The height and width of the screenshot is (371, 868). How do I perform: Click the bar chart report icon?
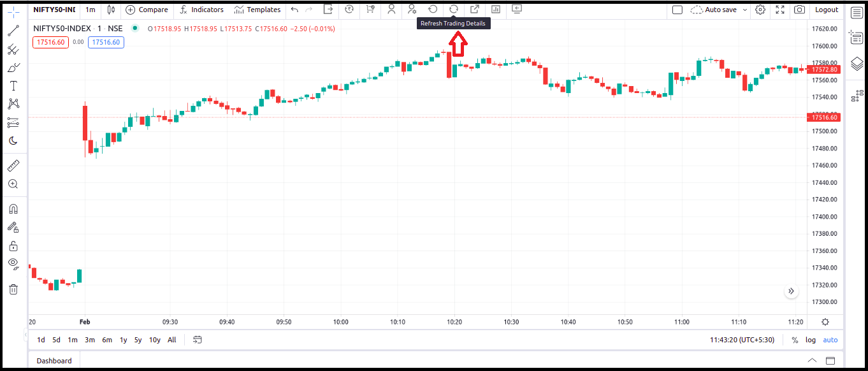496,10
